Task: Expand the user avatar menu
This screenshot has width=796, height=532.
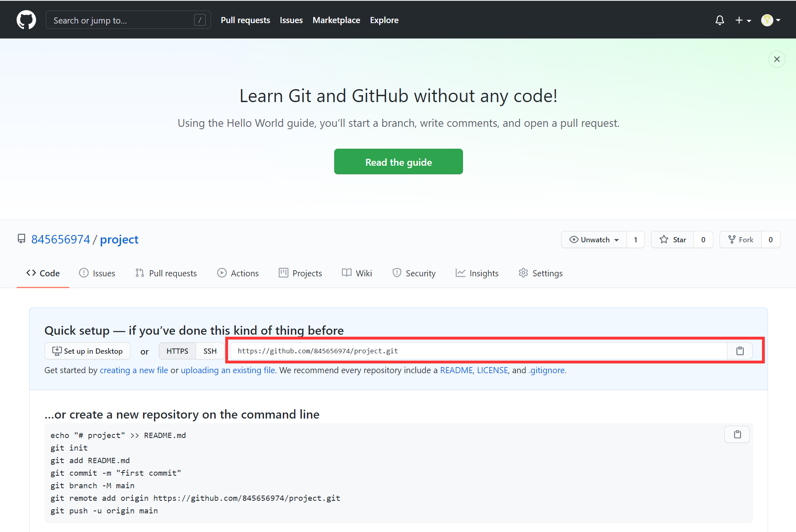Action: click(x=770, y=20)
